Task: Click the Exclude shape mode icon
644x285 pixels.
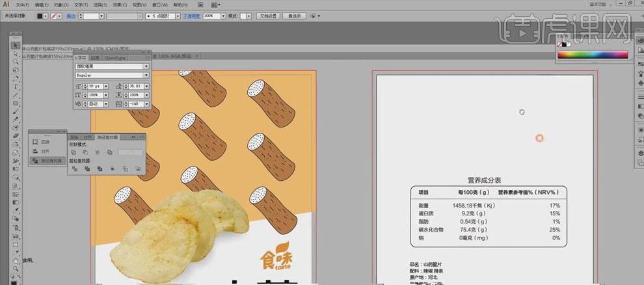Action: [x=110, y=152]
